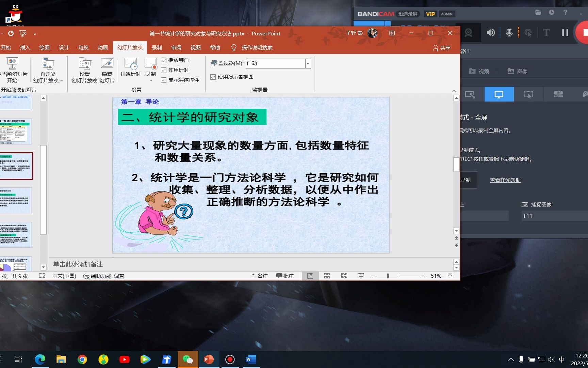Image resolution: width=588 pixels, height=368 pixels.
Task: Open the mouse click effects icon in Bandicam
Action: click(x=528, y=32)
